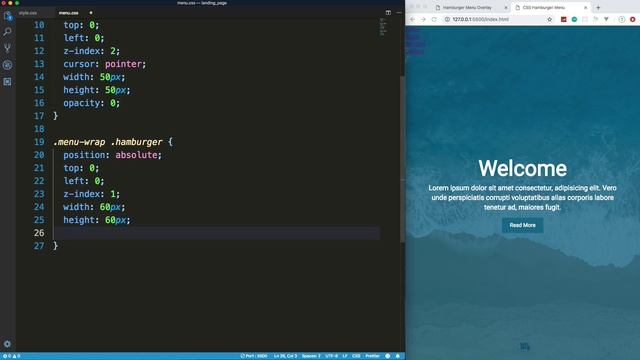This screenshot has width=640, height=360.
Task: Click the feedback smiley in status bar
Action: [x=388, y=356]
